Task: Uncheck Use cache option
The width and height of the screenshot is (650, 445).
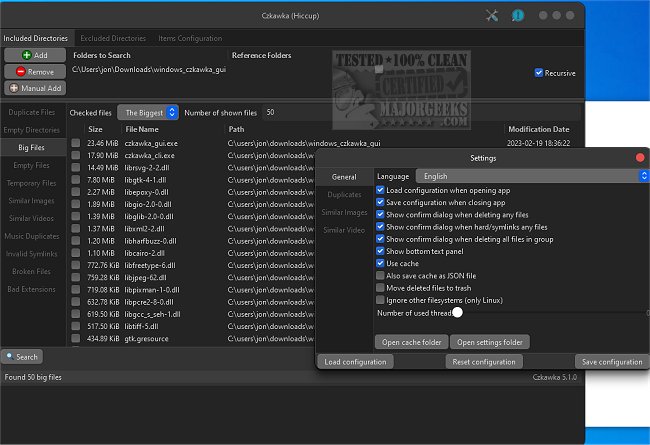Action: [x=380, y=263]
